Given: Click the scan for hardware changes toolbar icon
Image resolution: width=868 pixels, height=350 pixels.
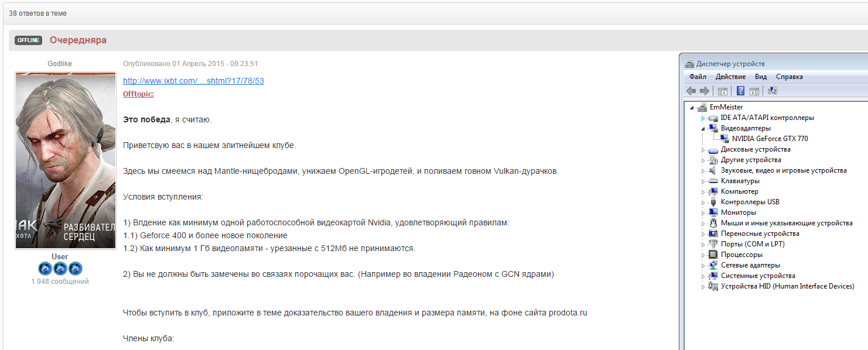Looking at the screenshot, I should [x=773, y=91].
